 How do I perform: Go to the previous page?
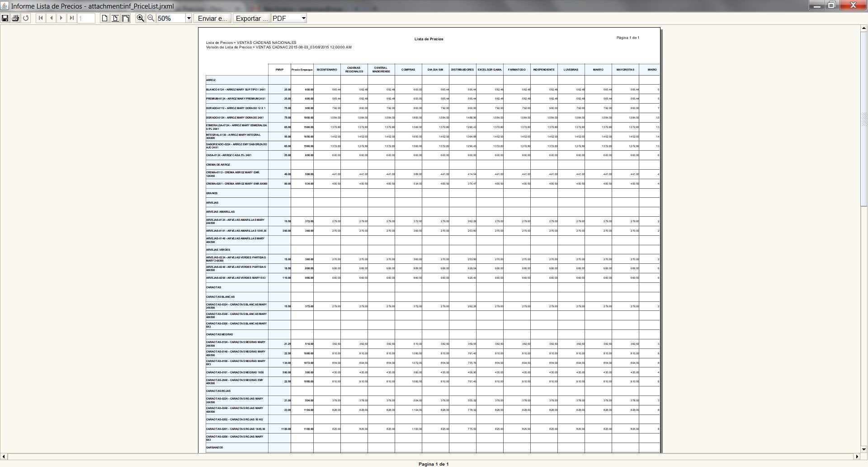click(51, 18)
